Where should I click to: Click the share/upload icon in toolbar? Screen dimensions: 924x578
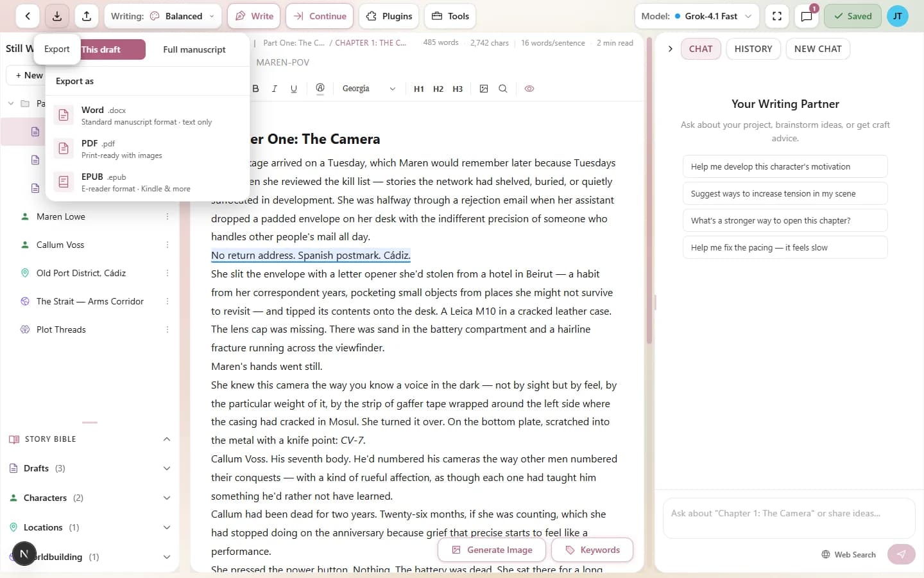87,16
